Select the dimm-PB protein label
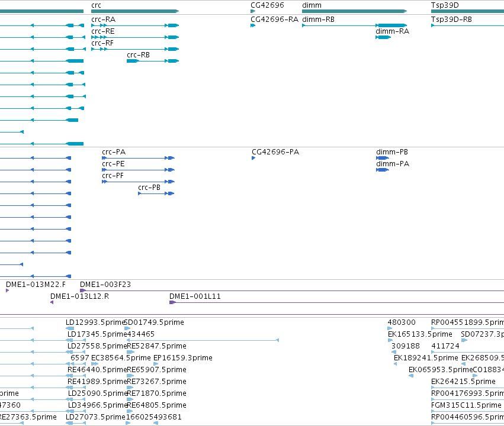This screenshot has width=504, height=426. click(392, 152)
